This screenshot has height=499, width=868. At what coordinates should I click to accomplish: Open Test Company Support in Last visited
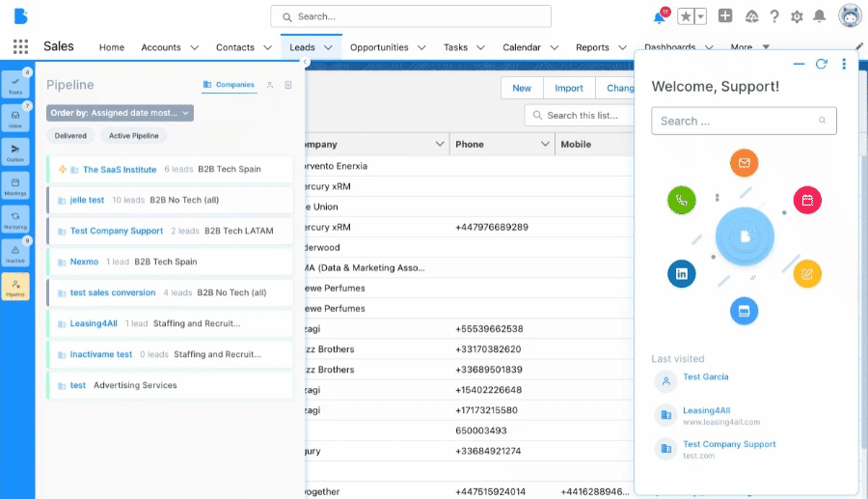click(729, 444)
